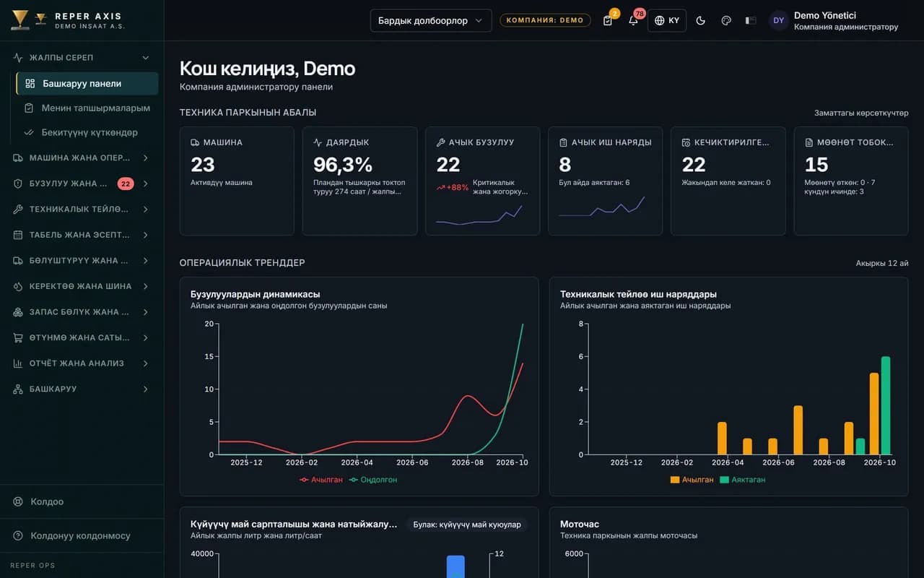Toggle the sidebar layout panel icon
924x578 pixels.
pyautogui.click(x=751, y=20)
